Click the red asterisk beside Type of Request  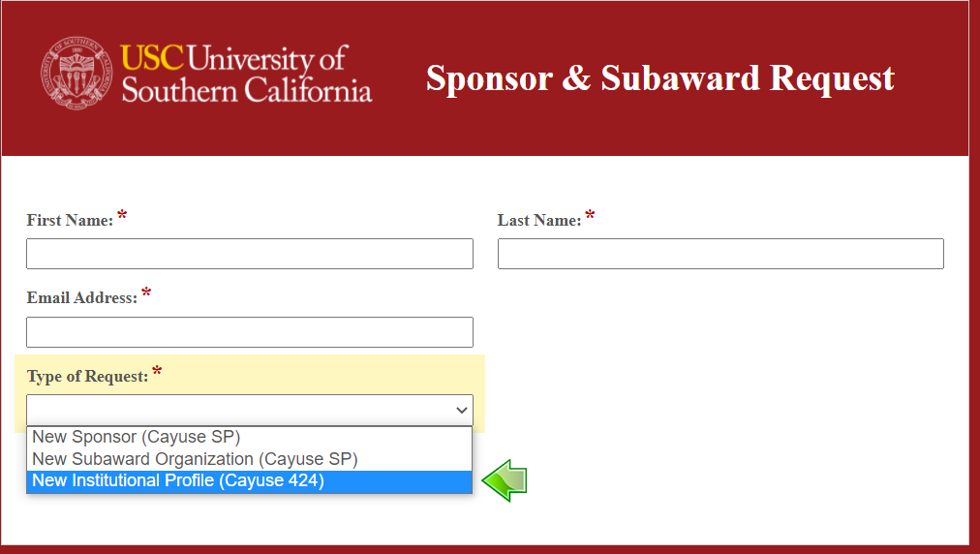(x=157, y=371)
